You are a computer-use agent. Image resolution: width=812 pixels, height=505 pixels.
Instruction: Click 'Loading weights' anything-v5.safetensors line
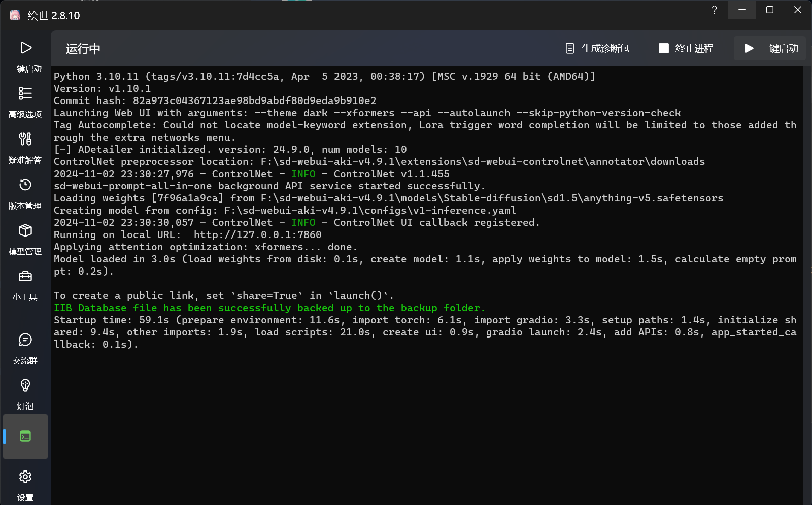coord(389,198)
